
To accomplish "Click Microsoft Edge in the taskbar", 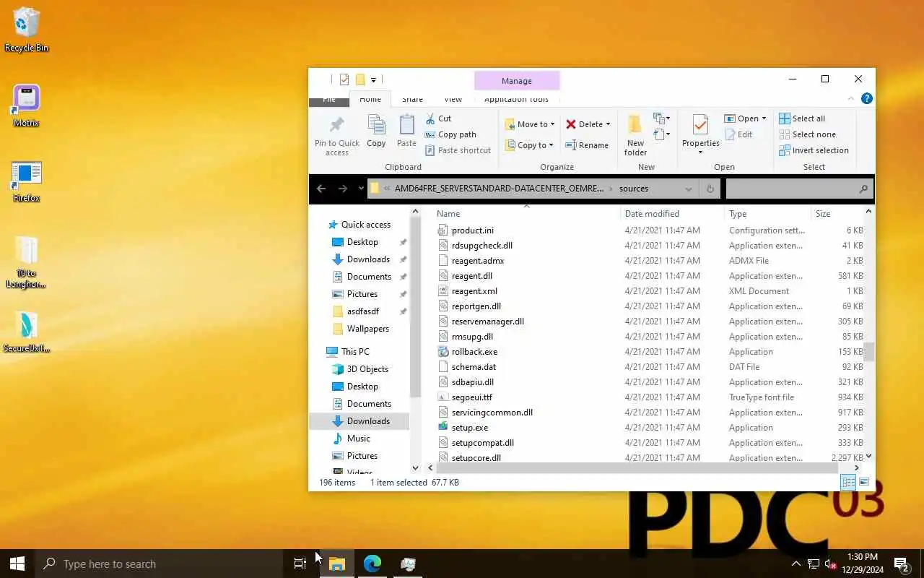I will (x=372, y=564).
